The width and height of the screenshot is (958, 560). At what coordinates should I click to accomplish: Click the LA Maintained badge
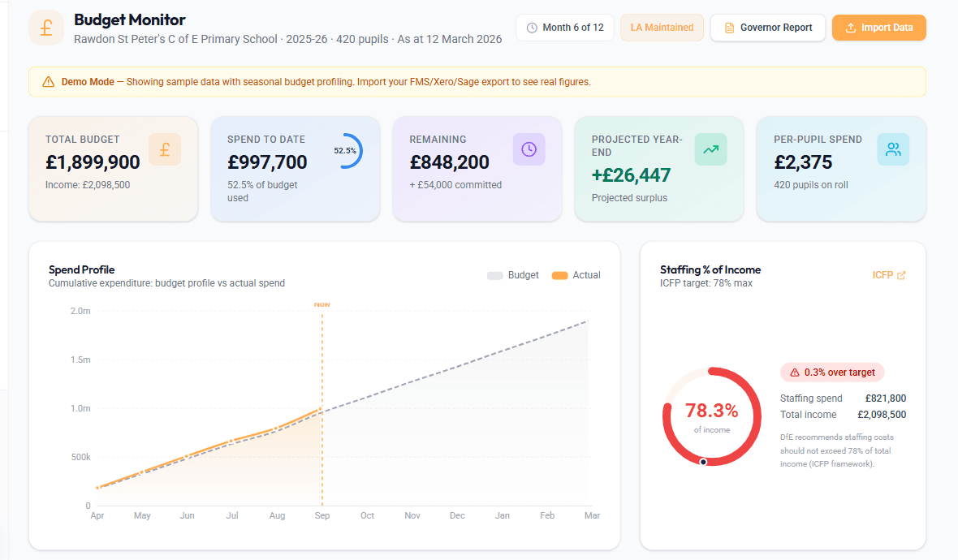(662, 28)
